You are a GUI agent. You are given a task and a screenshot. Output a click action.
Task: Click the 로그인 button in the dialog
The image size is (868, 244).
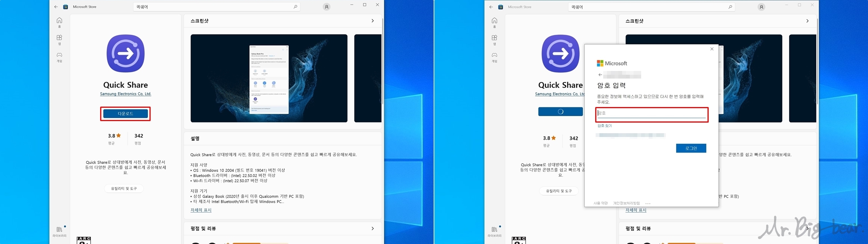(691, 148)
